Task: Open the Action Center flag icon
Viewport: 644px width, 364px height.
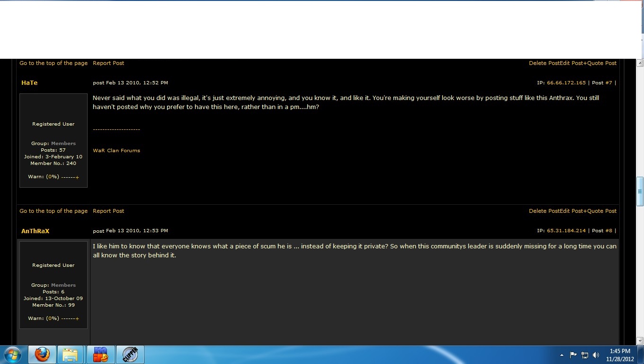Action: (x=573, y=355)
